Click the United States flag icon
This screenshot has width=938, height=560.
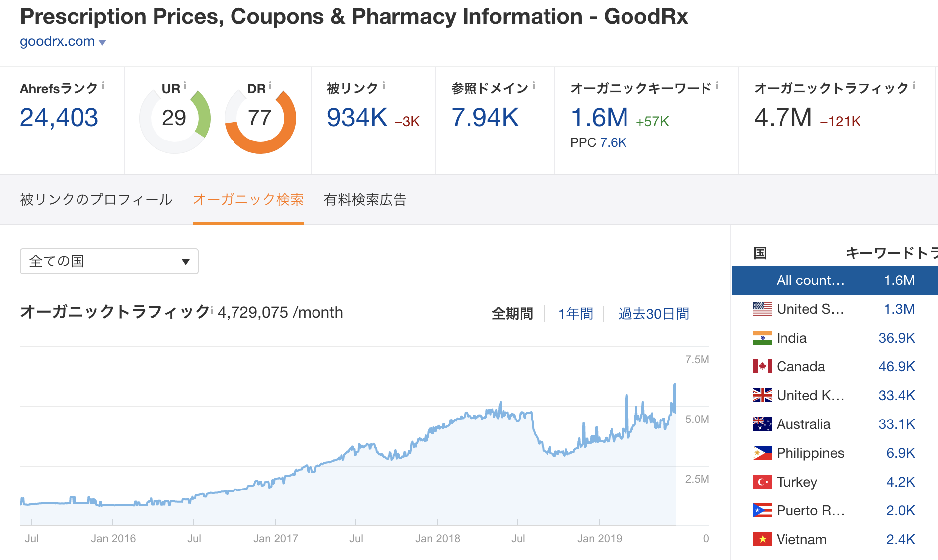(762, 309)
